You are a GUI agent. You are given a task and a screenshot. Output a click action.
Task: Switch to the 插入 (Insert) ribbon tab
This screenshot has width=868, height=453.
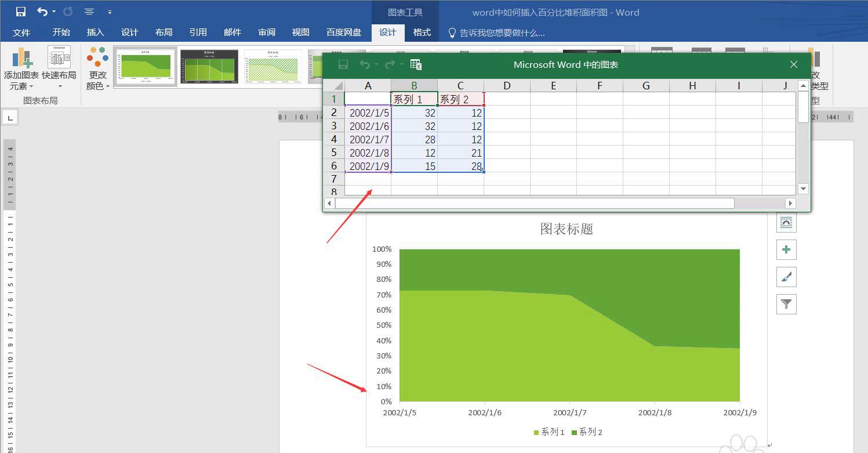pyautogui.click(x=95, y=32)
